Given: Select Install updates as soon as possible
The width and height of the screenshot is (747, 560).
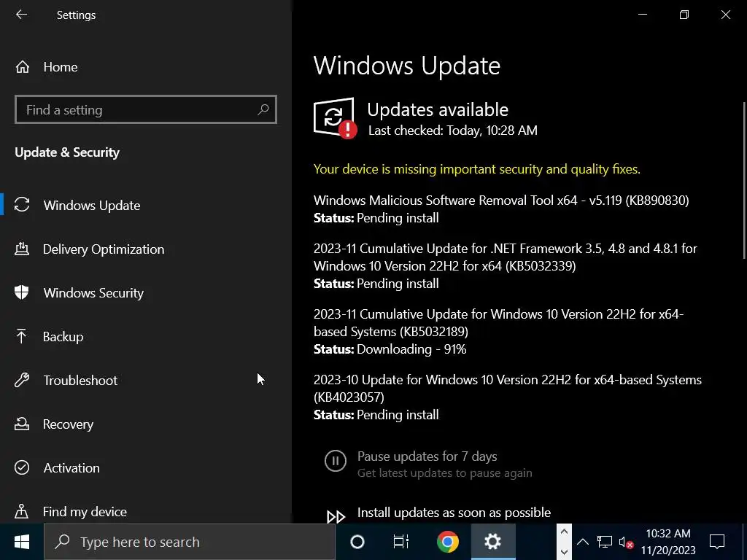Looking at the screenshot, I should [454, 513].
